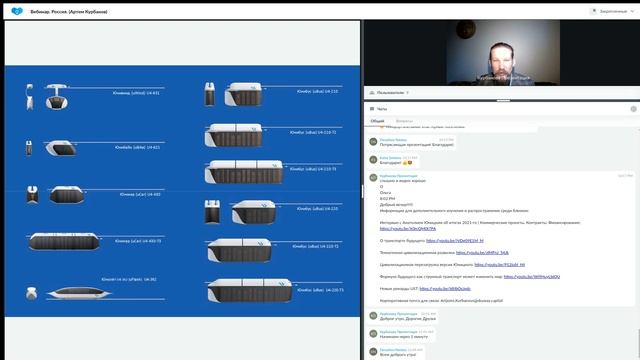Open the 'О транспорте будущего' youtu.be link
The image size is (640, 360).
point(455,241)
